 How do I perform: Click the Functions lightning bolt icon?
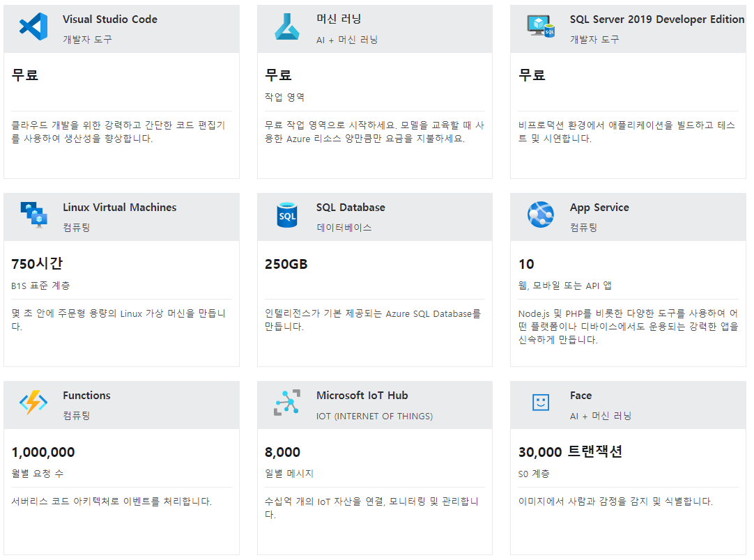(33, 403)
